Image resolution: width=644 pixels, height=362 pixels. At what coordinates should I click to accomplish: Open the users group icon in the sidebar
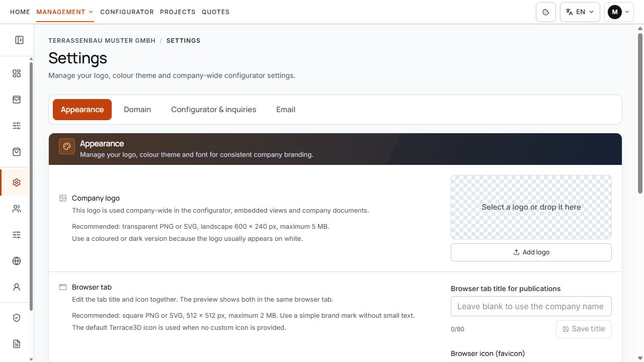(x=17, y=209)
